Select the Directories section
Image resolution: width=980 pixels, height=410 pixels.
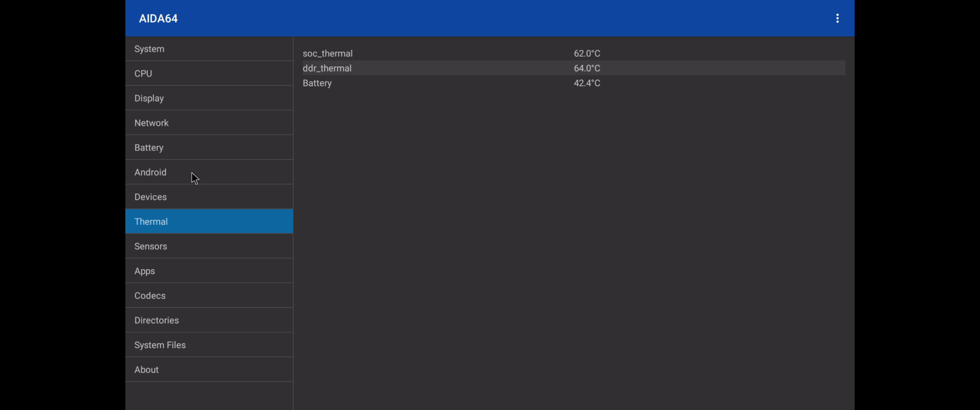click(209, 320)
